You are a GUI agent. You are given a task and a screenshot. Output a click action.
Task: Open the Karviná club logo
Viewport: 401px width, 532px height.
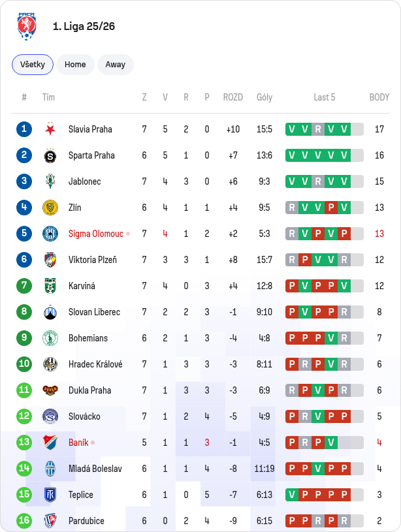(50, 286)
